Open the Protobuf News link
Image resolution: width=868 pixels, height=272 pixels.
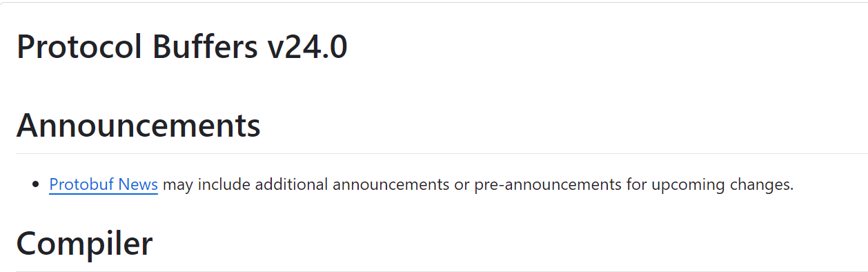click(x=103, y=184)
